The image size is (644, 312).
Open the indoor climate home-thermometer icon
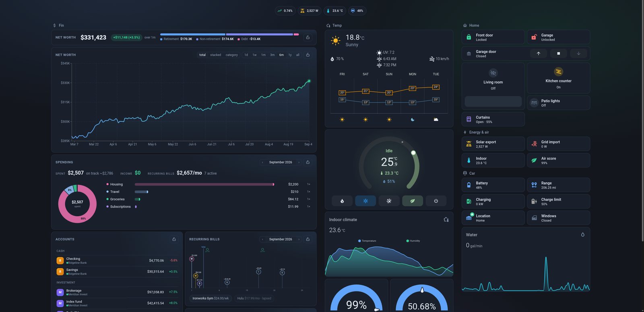(x=446, y=220)
